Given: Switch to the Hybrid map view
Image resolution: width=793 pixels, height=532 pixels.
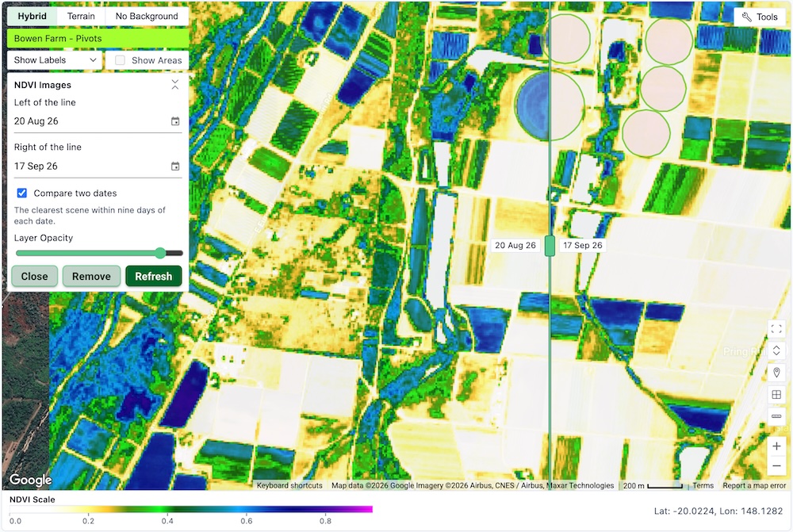Looking at the screenshot, I should pyautogui.click(x=32, y=16).
